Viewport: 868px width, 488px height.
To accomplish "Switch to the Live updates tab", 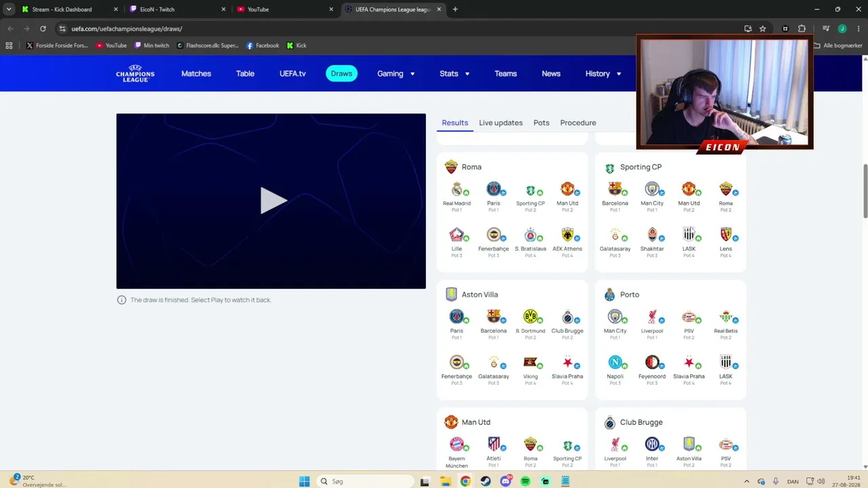I will (500, 123).
